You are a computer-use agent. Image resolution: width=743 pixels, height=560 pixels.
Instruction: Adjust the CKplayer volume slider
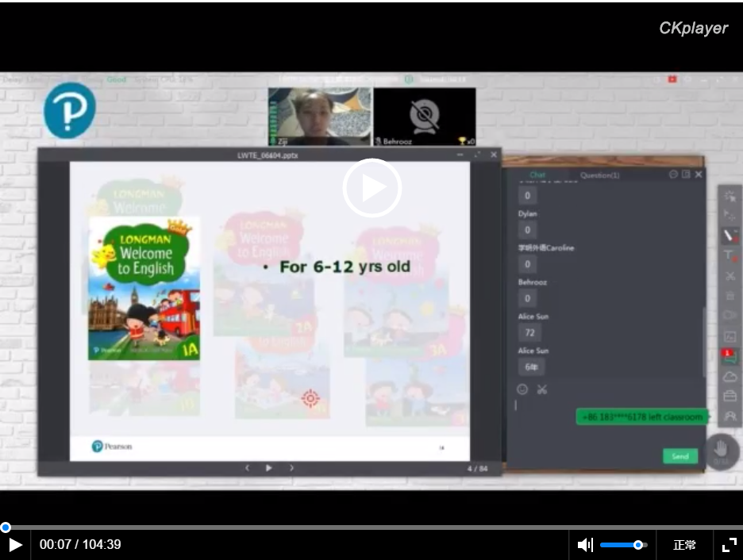[x=624, y=545]
